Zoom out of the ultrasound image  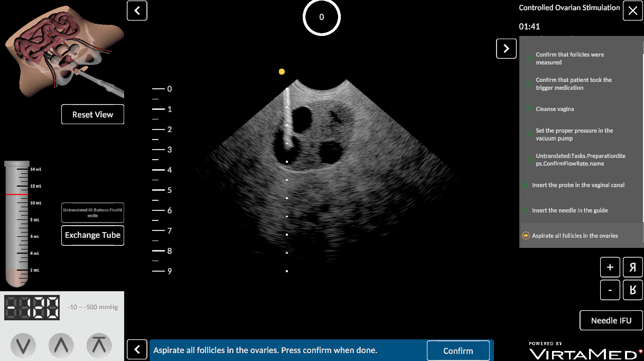click(610, 290)
